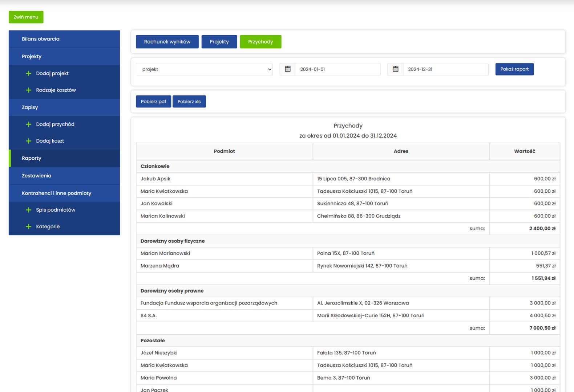The height and width of the screenshot is (392, 574).
Task: Click the plus icon beside Kategorie
Action: point(28,227)
